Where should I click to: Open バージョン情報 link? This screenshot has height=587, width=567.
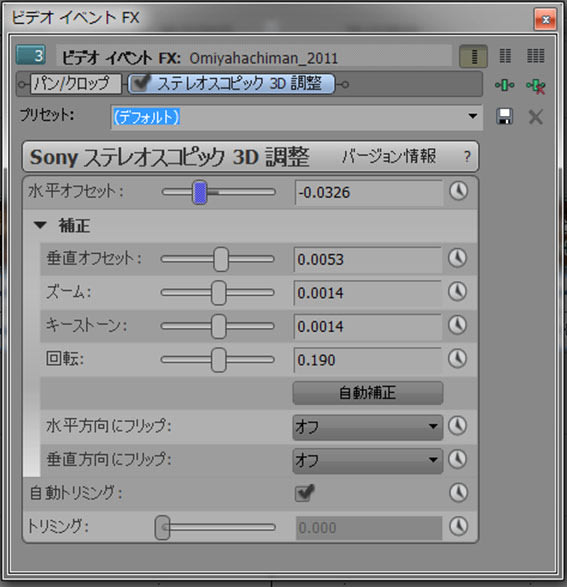[389, 156]
